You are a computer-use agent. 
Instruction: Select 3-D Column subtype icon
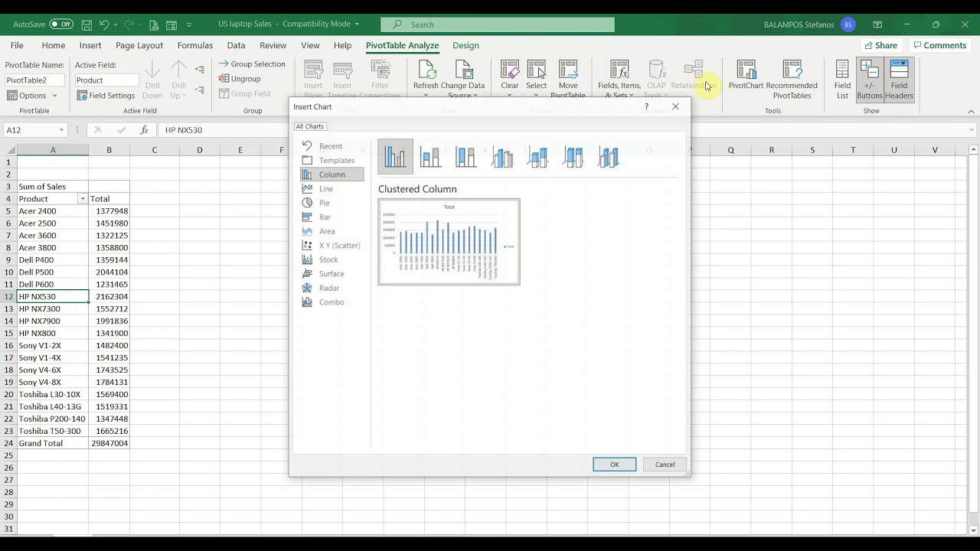coord(609,157)
